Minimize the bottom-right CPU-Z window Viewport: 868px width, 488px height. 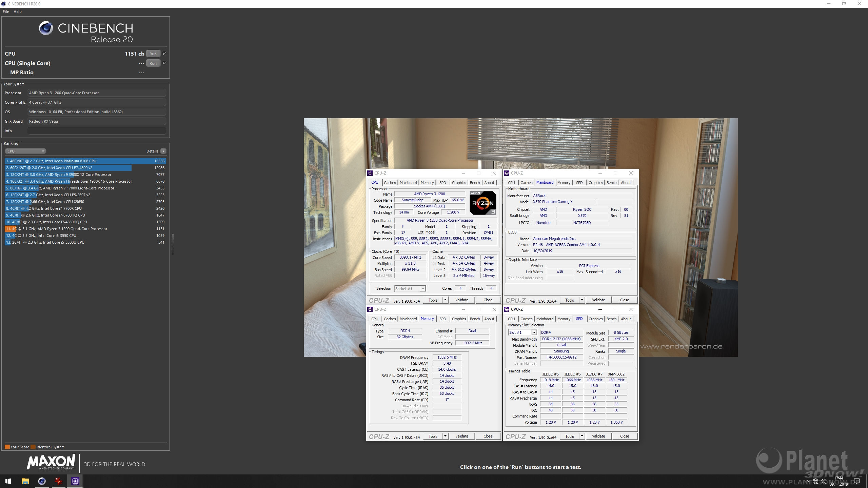pyautogui.click(x=600, y=309)
